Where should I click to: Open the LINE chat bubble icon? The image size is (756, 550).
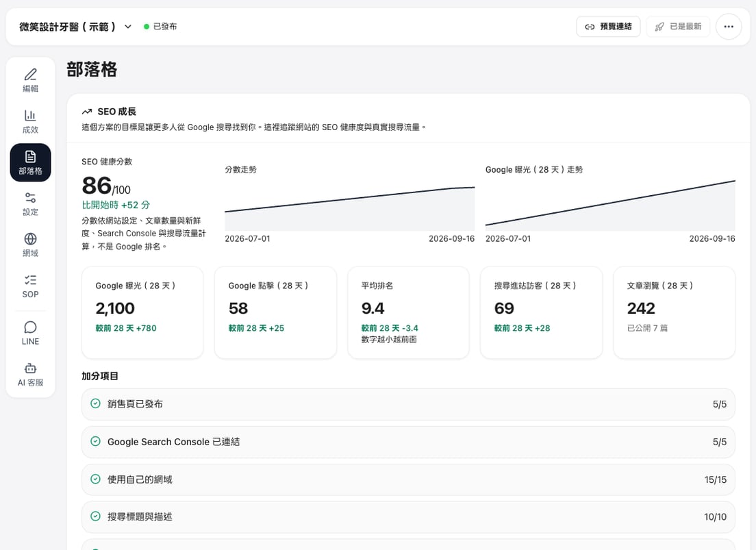[30, 327]
